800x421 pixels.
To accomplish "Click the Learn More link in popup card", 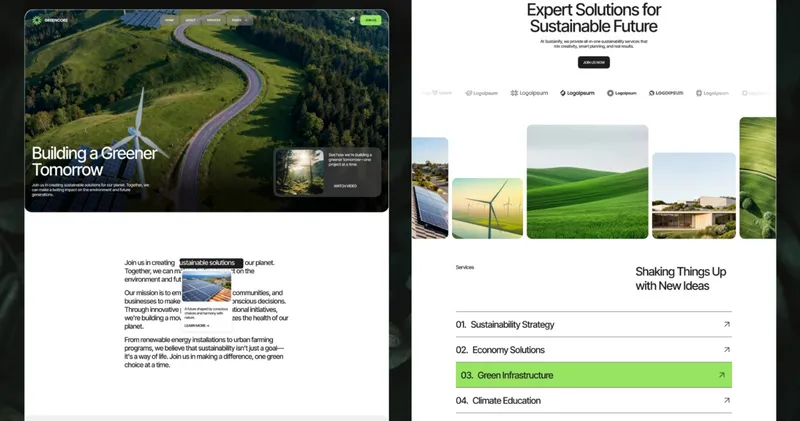I will pyautogui.click(x=196, y=326).
